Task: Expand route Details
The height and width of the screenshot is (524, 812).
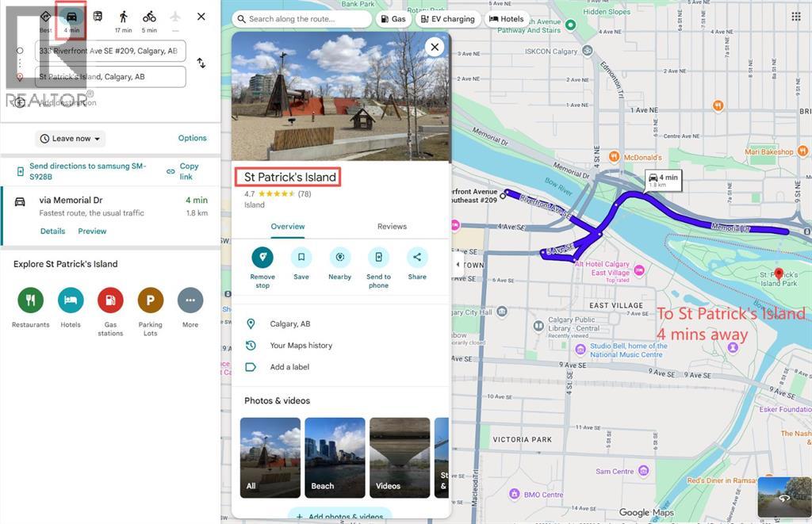Action: coord(52,231)
